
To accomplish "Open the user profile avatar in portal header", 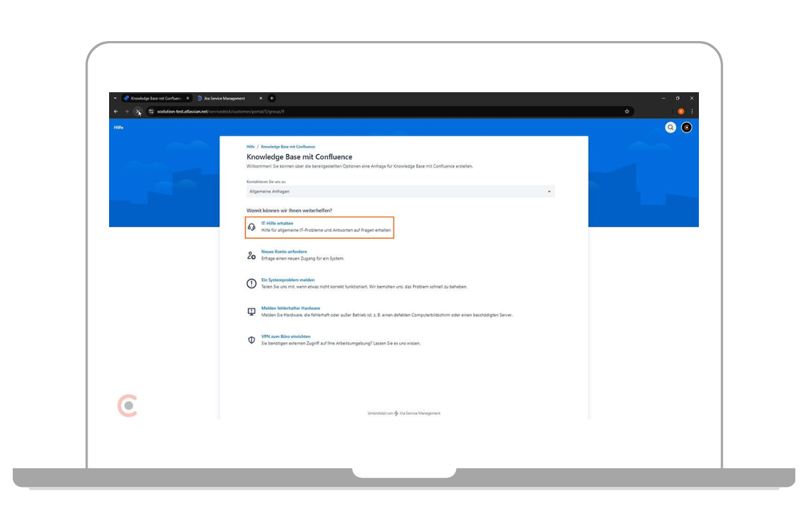I will [x=686, y=127].
